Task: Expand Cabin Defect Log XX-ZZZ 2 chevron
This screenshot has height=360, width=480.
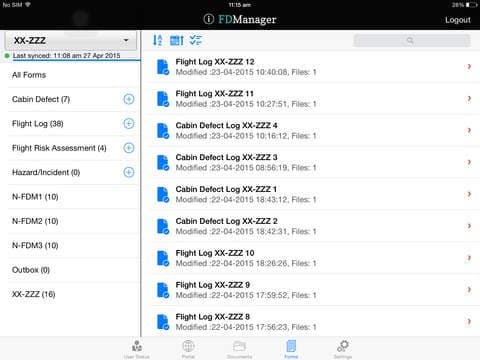Action: pos(469,226)
